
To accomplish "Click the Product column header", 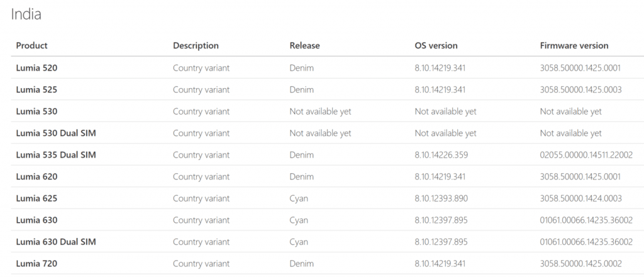I will pyautogui.click(x=31, y=45).
